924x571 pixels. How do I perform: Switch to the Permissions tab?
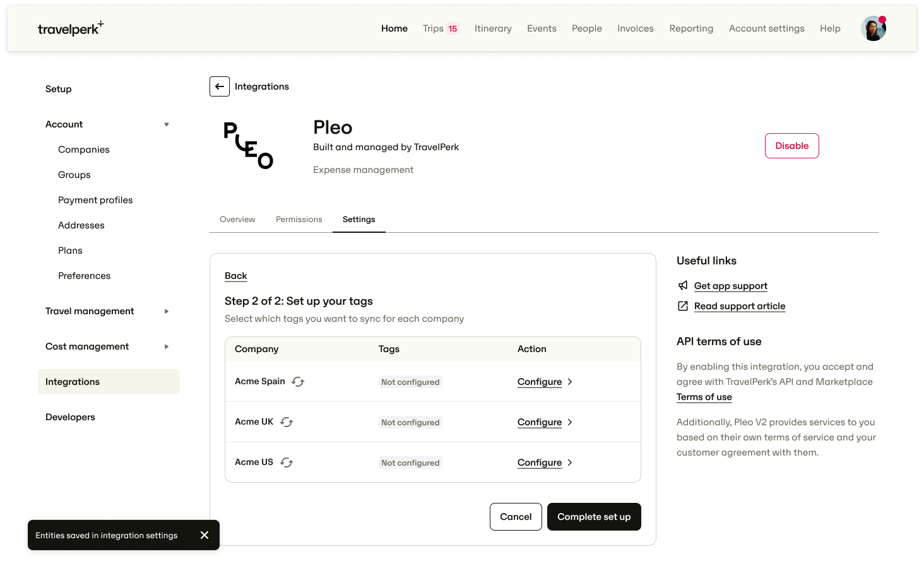pos(299,220)
